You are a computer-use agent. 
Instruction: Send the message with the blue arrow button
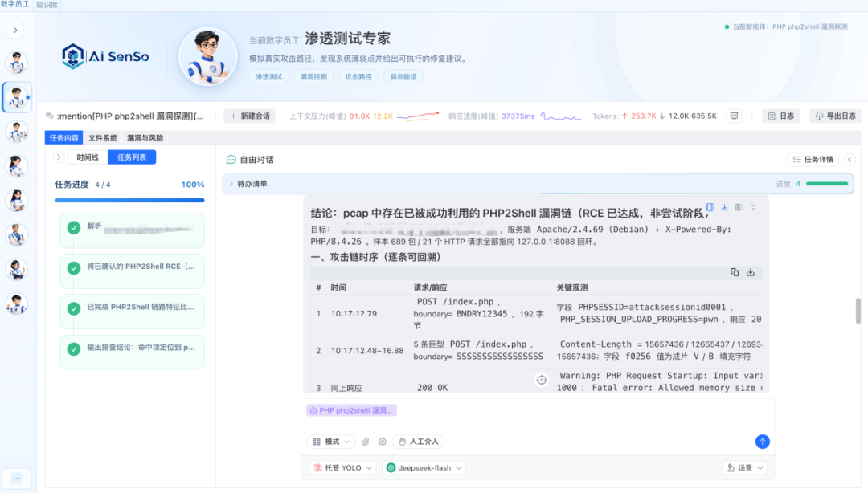pyautogui.click(x=762, y=442)
